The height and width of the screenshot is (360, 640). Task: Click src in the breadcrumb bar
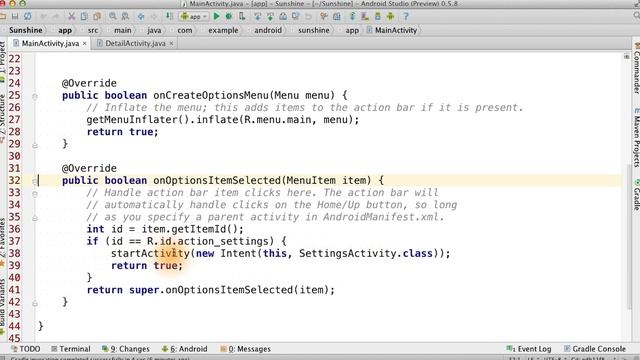(x=93, y=30)
